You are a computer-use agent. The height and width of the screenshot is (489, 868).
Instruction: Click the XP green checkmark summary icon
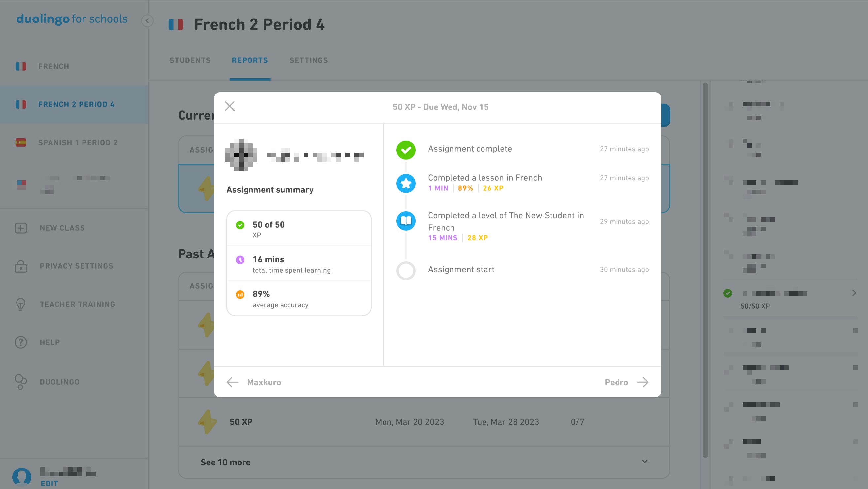(x=240, y=225)
